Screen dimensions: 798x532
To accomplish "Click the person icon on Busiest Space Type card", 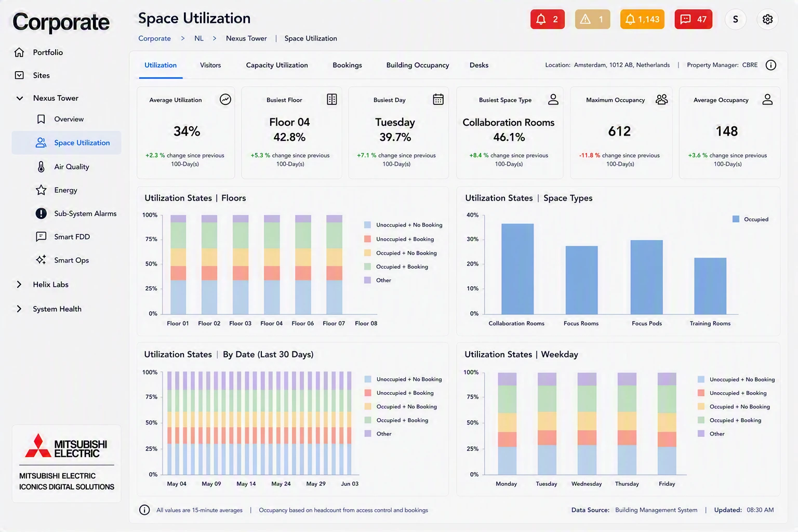I will pos(553,99).
